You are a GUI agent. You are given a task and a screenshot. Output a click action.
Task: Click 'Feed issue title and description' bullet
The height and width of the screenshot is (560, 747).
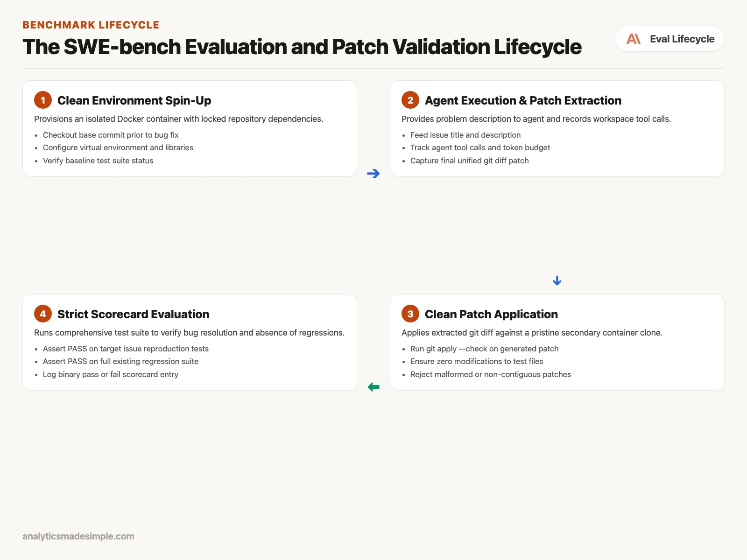tap(465, 135)
